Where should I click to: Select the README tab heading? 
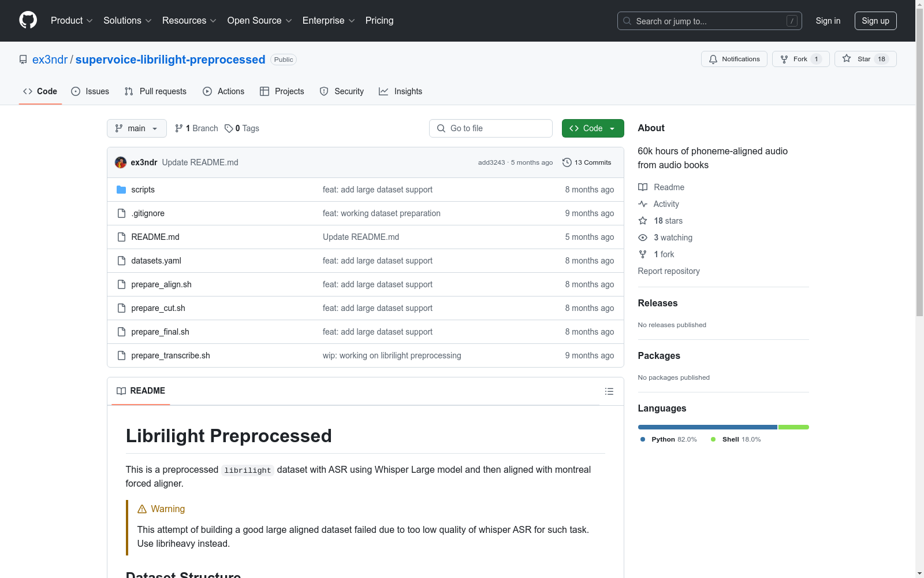(141, 391)
